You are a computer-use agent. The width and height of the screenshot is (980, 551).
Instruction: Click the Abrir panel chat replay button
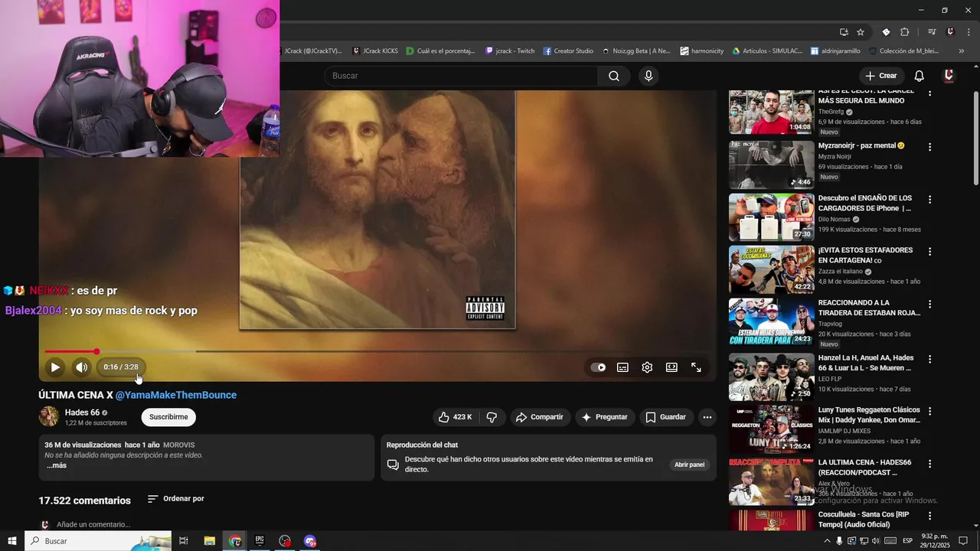[x=689, y=465]
